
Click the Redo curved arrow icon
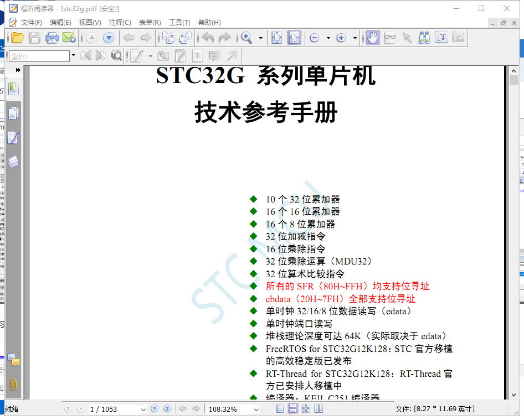click(224, 38)
